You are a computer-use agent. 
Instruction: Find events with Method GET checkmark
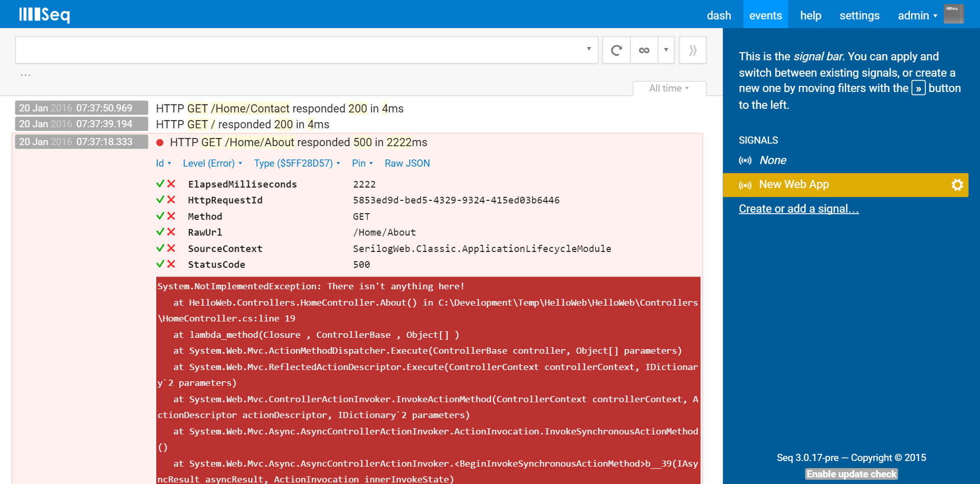tap(160, 216)
